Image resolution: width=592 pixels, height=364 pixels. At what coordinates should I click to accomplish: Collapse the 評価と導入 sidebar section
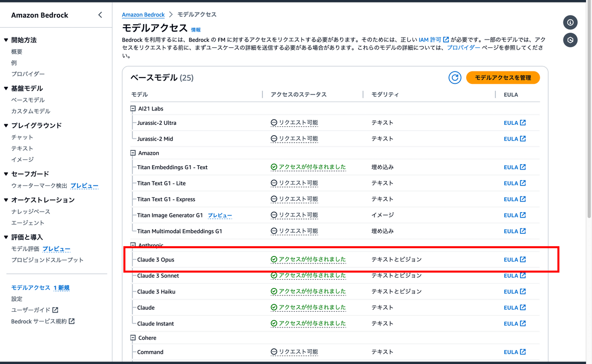pos(6,237)
